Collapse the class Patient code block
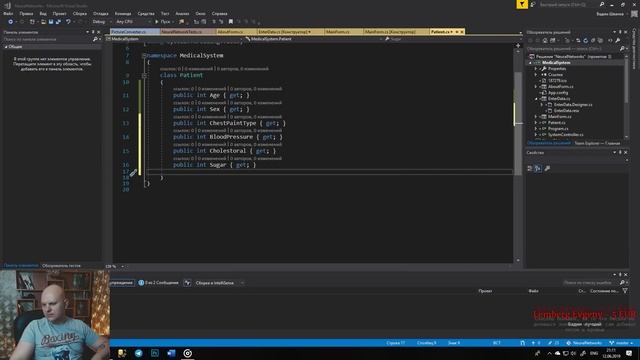The height and width of the screenshot is (360, 640). (x=144, y=75)
